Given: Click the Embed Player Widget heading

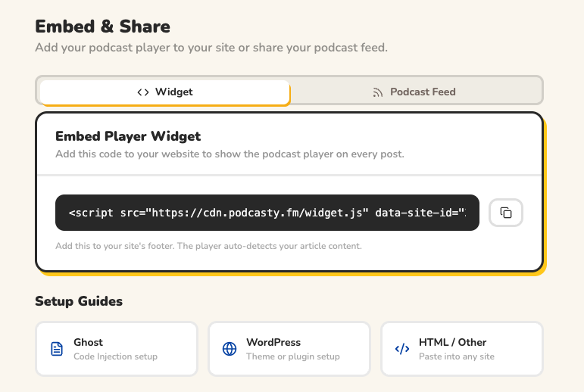Looking at the screenshot, I should [128, 136].
